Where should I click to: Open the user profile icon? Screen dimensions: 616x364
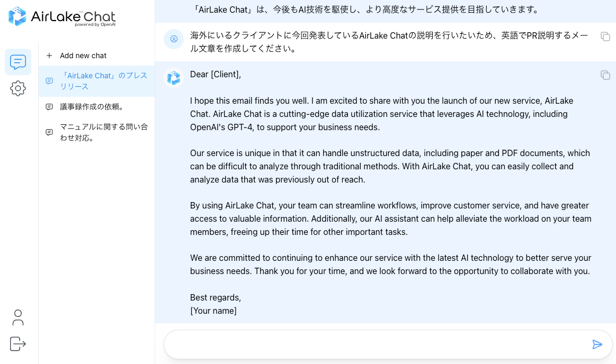[18, 317]
